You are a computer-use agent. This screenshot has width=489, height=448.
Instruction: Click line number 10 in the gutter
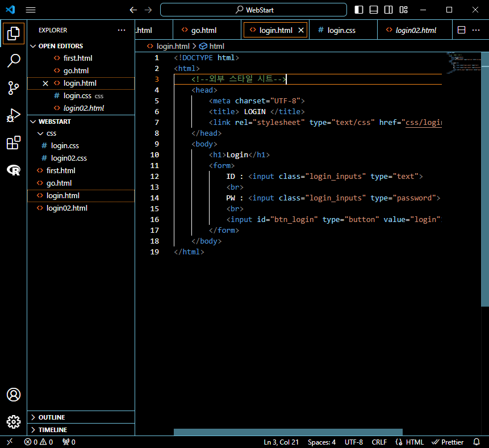tap(154, 154)
